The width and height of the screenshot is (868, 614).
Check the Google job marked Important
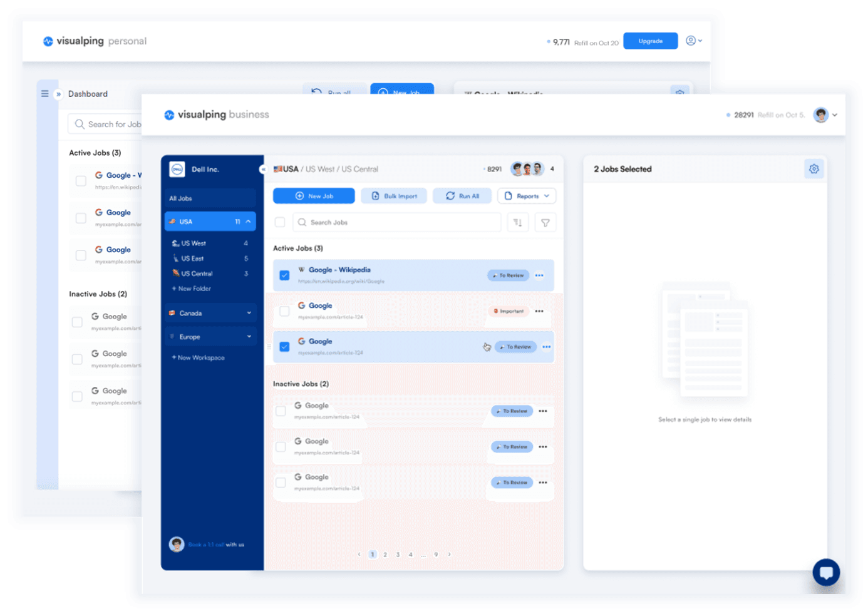[x=284, y=311]
